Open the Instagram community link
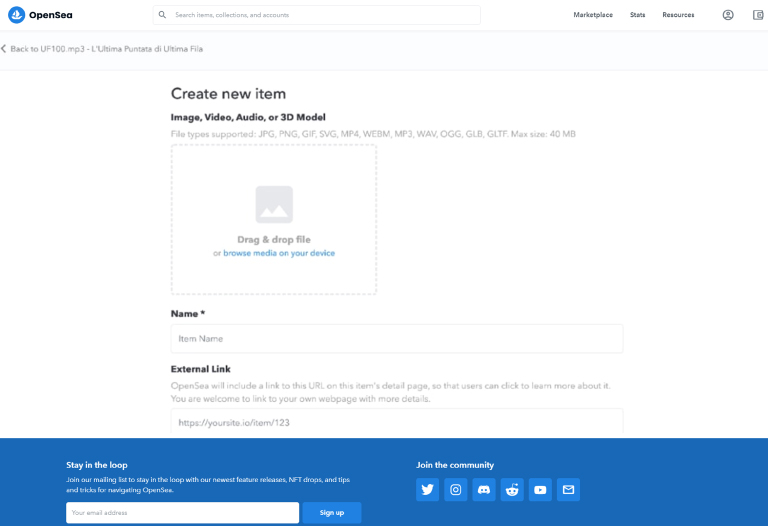768x526 pixels. pyautogui.click(x=456, y=490)
